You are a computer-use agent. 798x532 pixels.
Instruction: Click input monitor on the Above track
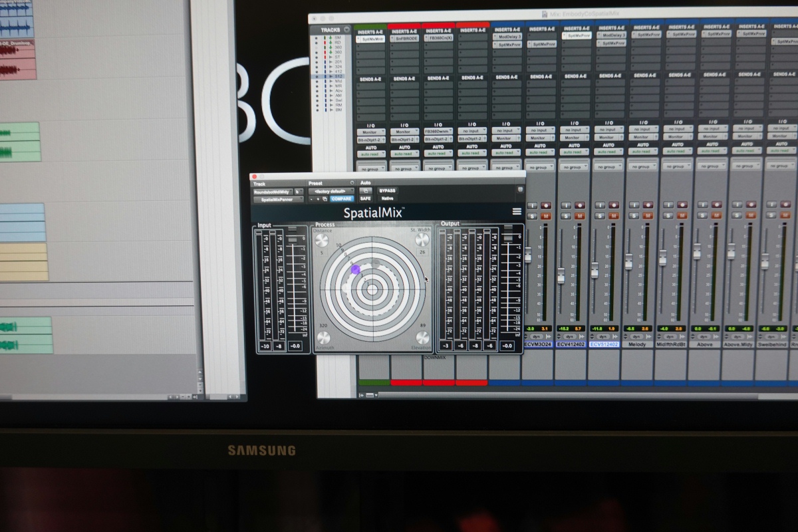pos(702,205)
